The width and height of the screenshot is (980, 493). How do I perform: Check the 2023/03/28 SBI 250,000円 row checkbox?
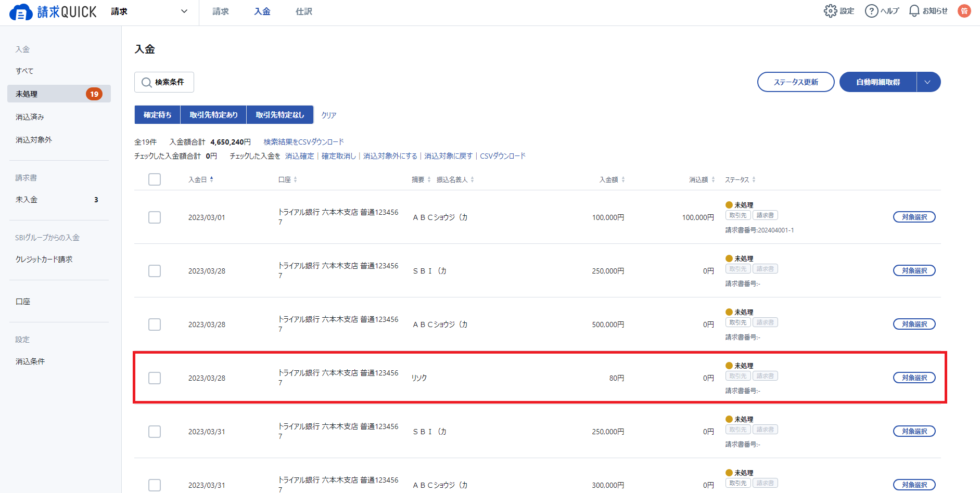click(x=155, y=271)
